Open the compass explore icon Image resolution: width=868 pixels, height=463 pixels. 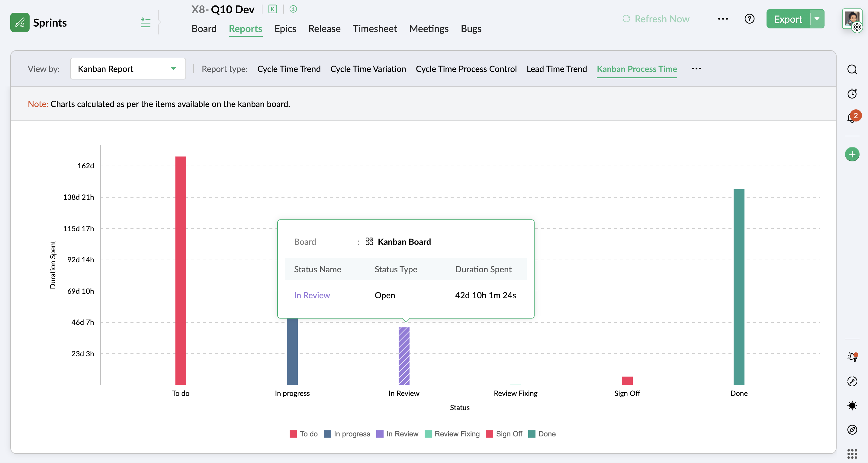click(852, 430)
